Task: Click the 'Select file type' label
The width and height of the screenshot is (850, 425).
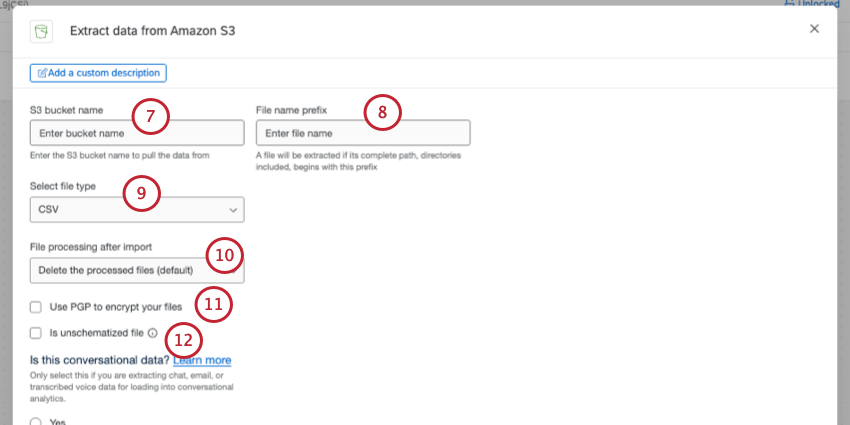Action: (63, 186)
